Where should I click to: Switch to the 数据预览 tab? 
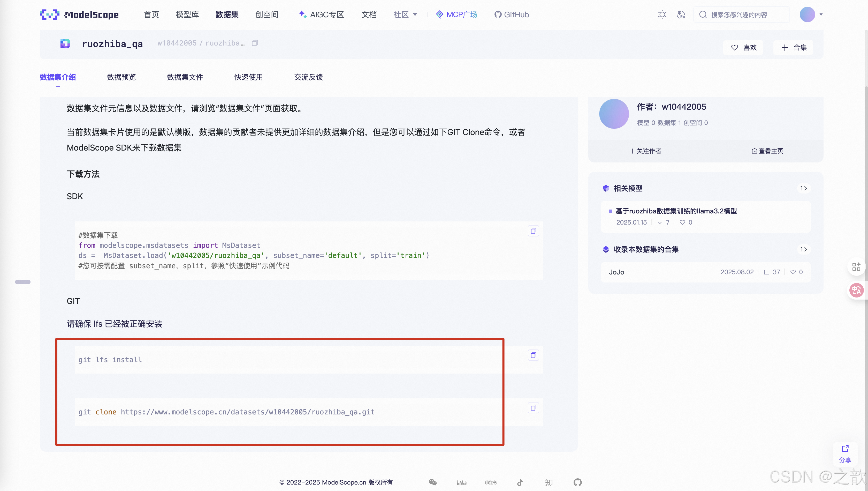coord(121,77)
